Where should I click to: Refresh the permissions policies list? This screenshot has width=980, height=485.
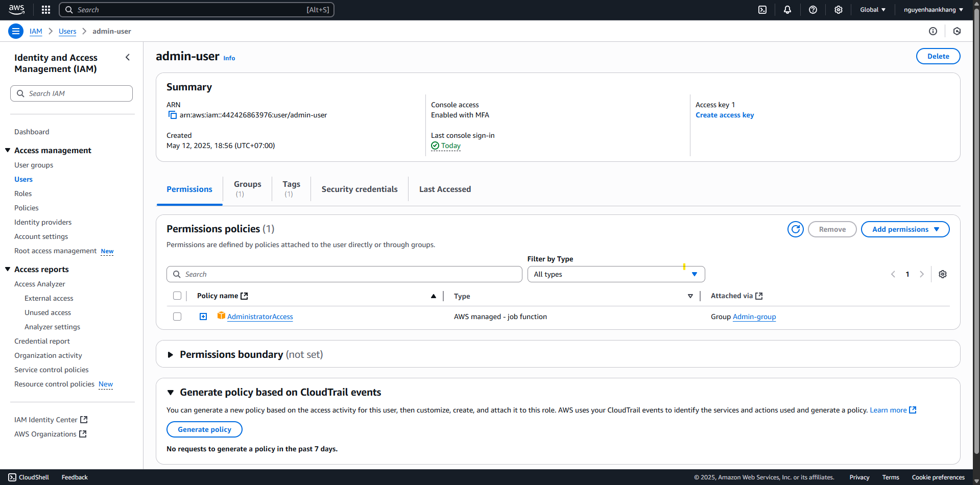(x=796, y=229)
